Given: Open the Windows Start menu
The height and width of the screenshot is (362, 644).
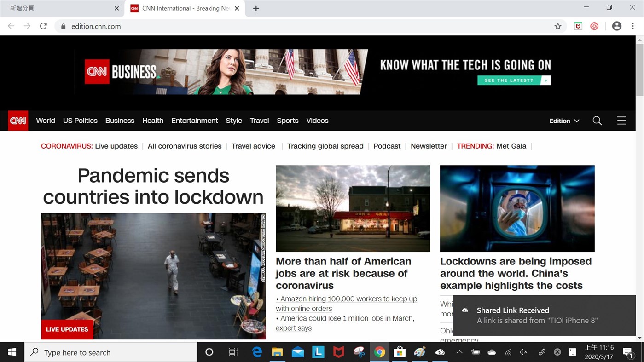Looking at the screenshot, I should 12,352.
